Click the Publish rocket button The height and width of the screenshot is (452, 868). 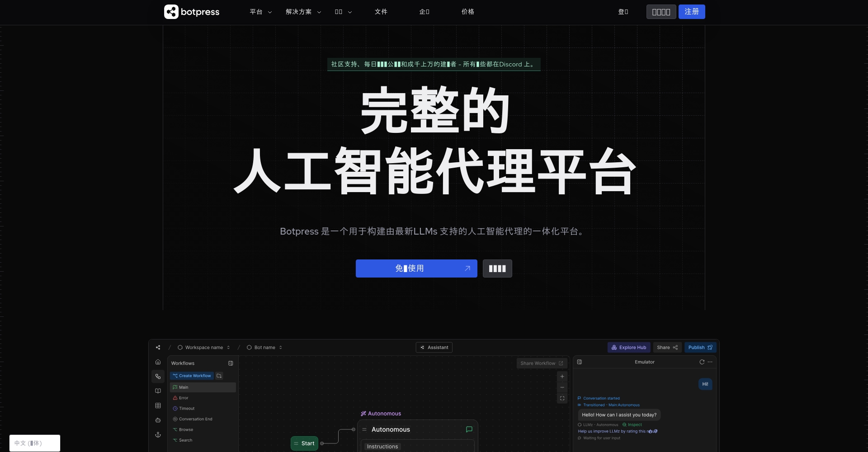(x=700, y=348)
